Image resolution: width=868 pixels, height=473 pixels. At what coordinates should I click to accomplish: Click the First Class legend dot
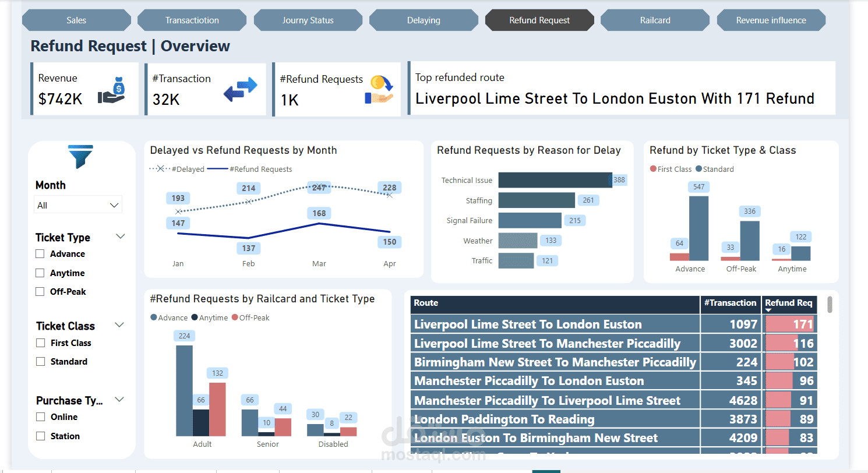[653, 169]
